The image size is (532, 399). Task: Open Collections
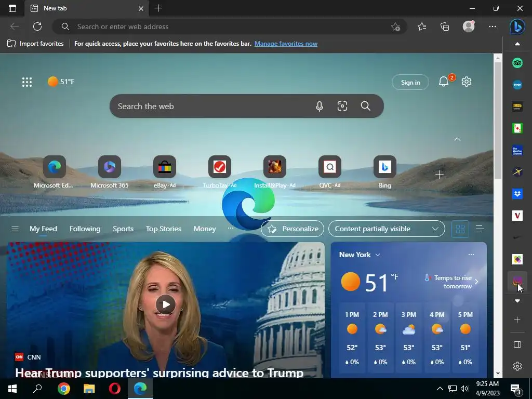[445, 26]
